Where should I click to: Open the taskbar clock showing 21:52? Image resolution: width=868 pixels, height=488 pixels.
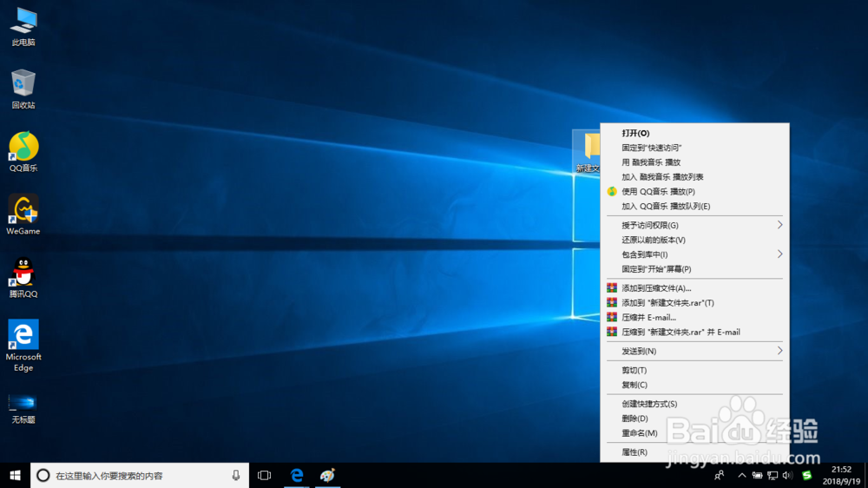coord(841,475)
